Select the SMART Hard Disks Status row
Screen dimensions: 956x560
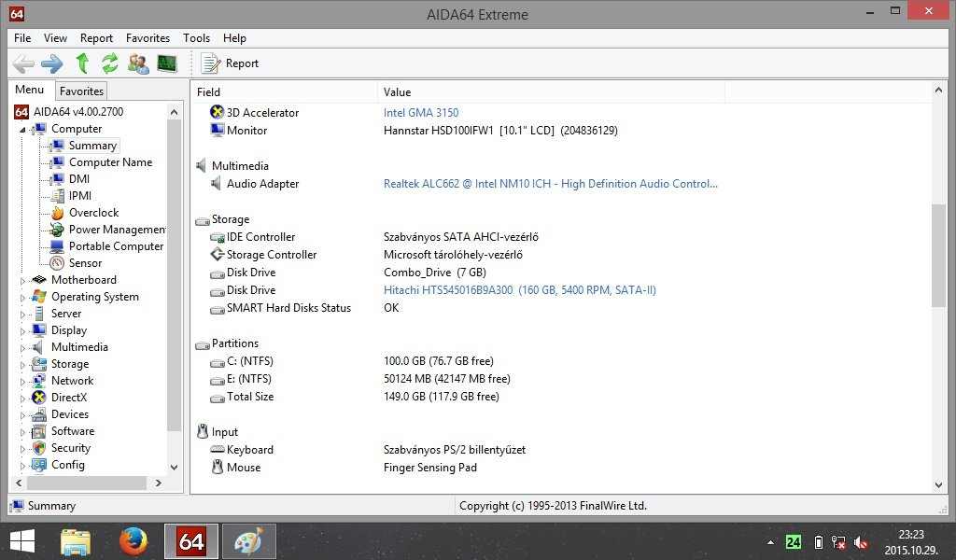[561, 308]
